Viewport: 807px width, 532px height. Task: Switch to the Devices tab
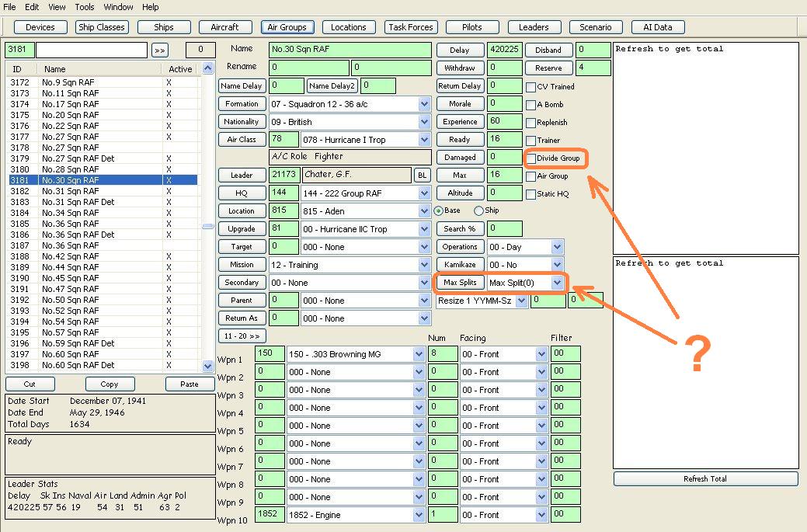click(40, 27)
